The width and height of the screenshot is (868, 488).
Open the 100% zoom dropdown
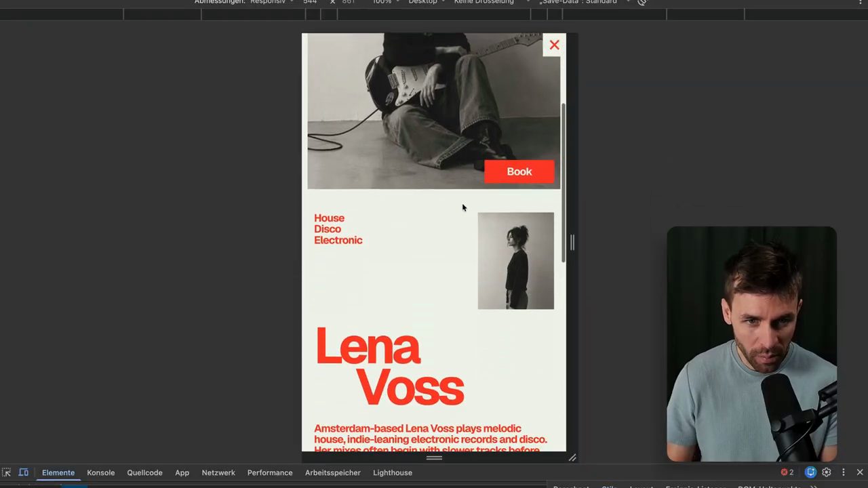pos(386,2)
